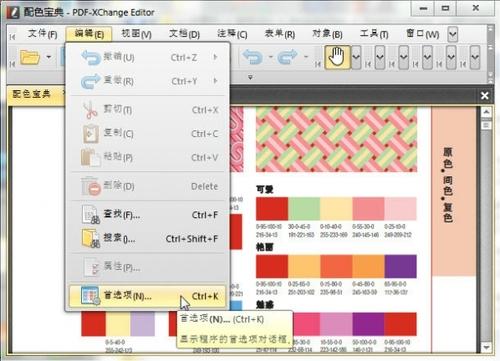
Task: Select the Hand tool
Action: [337, 57]
